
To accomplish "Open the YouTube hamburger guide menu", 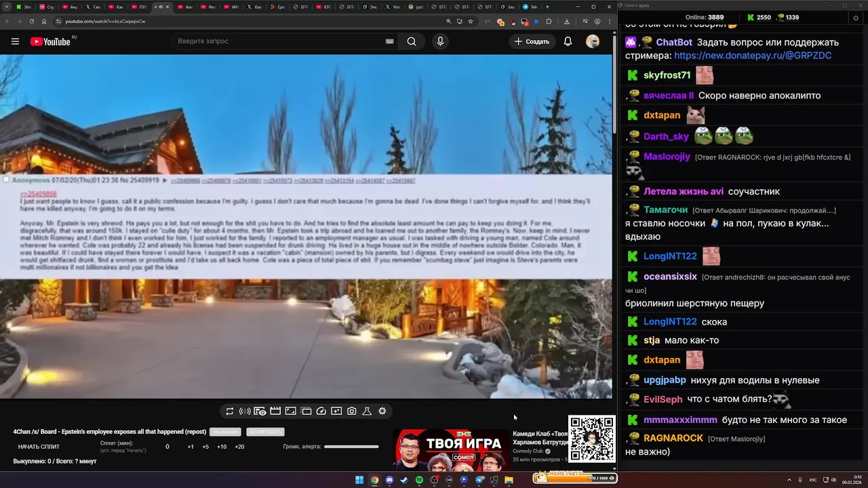I will pos(15,41).
